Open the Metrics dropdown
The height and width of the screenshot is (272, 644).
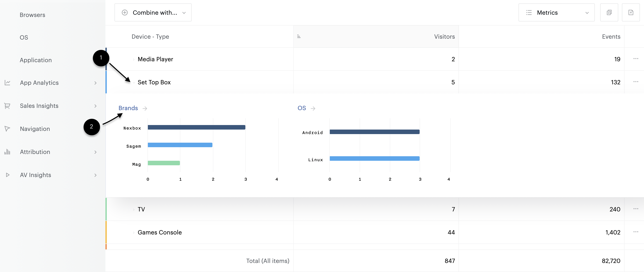(556, 12)
